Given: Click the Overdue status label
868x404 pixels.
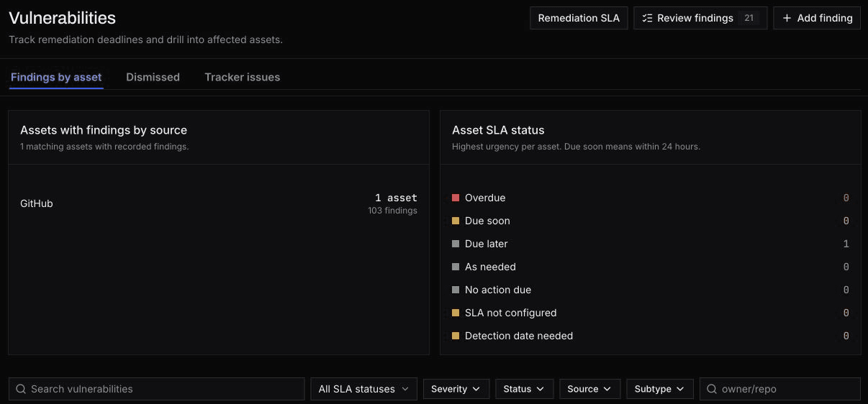Looking at the screenshot, I should (x=485, y=198).
